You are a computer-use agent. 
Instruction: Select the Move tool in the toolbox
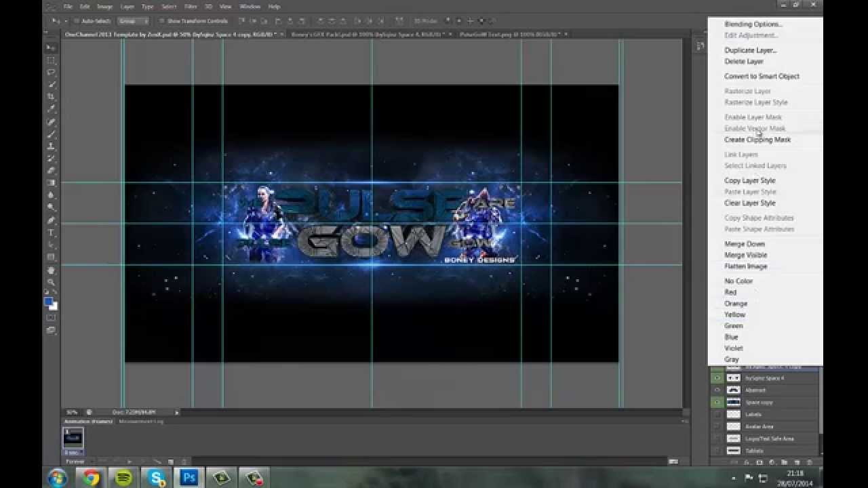coord(51,48)
